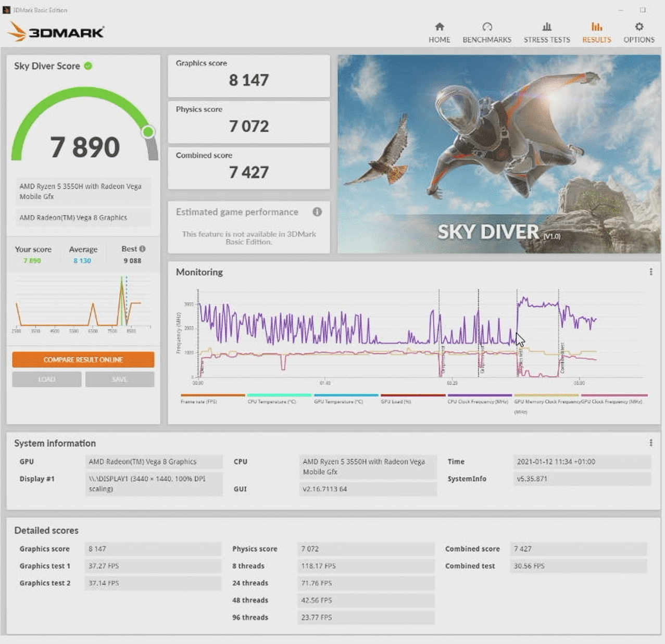Viewport: 665px width, 644px height.
Task: Open the Benchmarks tab
Action: click(487, 33)
